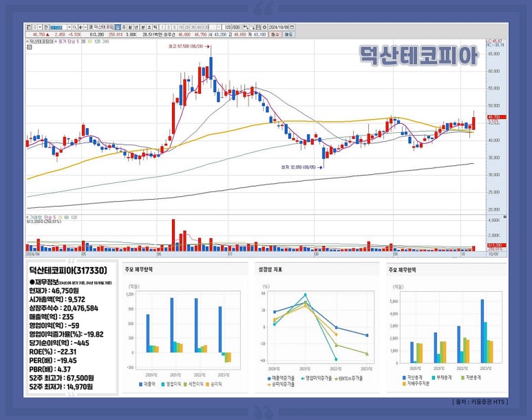532x420 pixels.
Task: Click the EBITDA증가율 legend entry
Action: 348,378
